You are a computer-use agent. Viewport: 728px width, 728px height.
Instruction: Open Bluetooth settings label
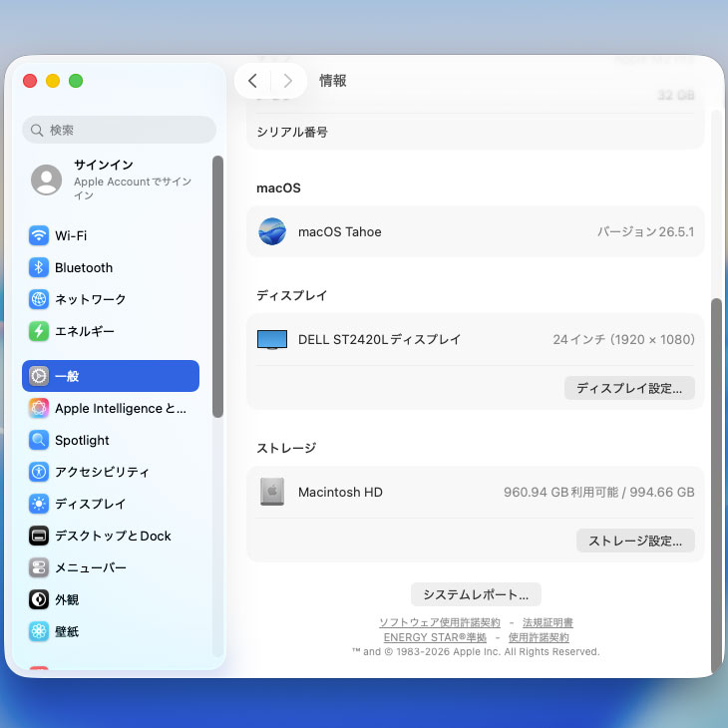(84, 267)
